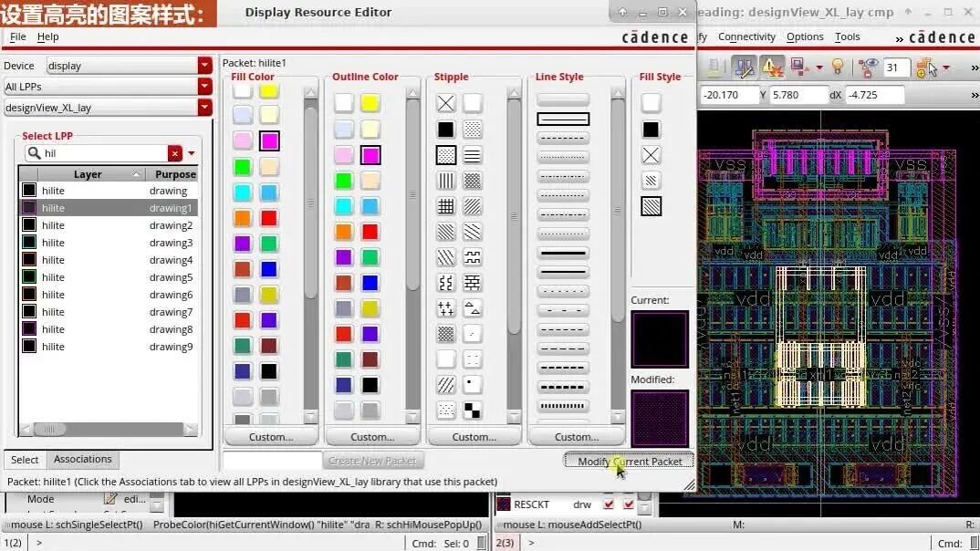Click the lightbulb highlight toolbar icon
Viewport: 980px width, 551px height.
838,67
